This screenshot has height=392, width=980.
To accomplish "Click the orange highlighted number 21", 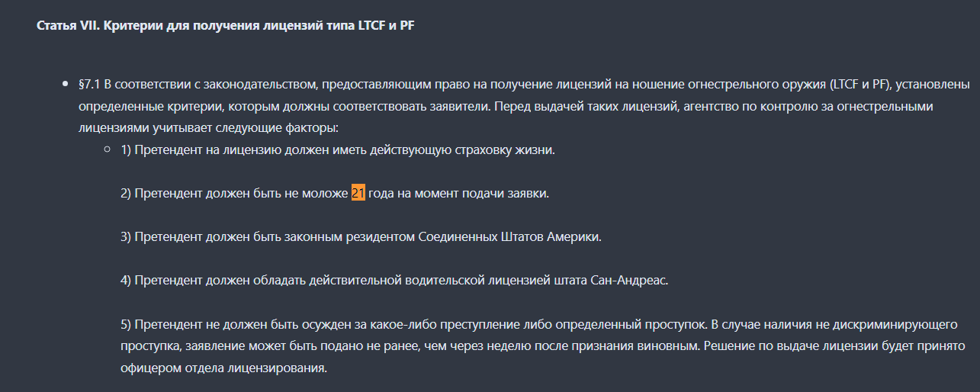I will pos(358,193).
